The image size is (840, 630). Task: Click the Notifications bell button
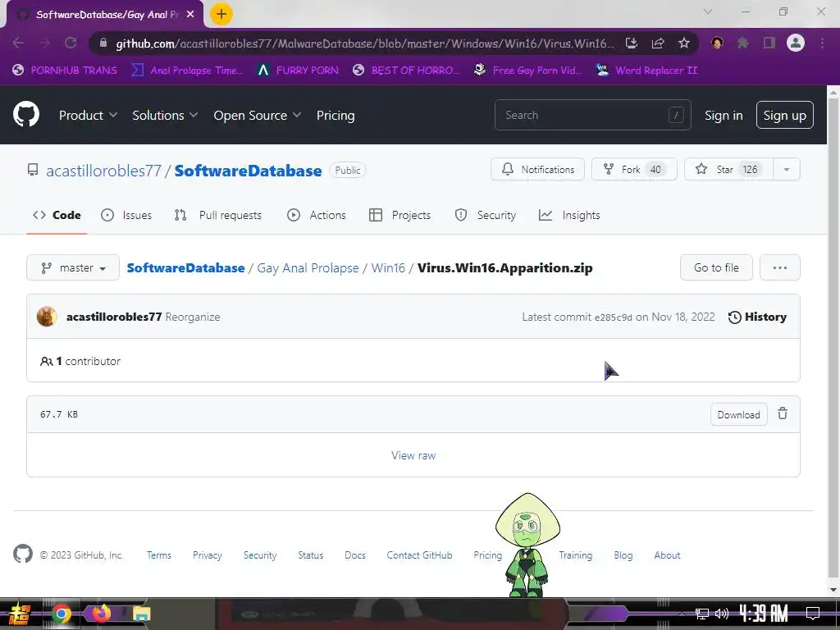[537, 169]
